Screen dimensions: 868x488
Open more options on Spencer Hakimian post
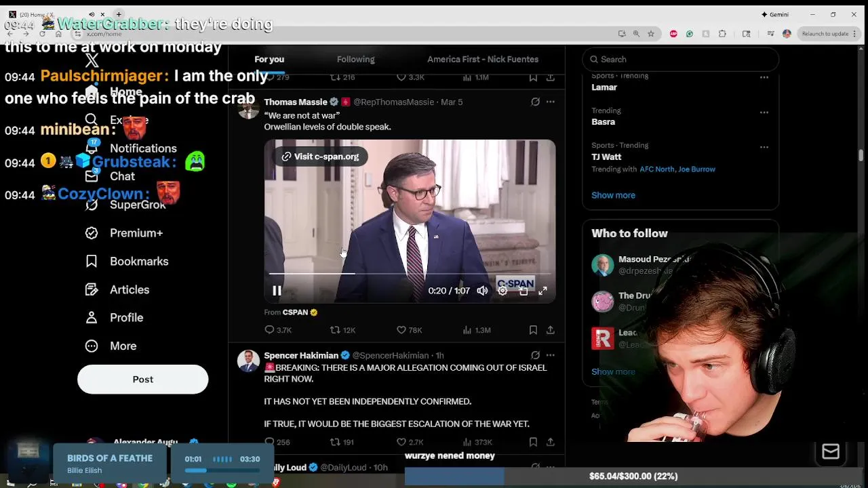tap(551, 355)
